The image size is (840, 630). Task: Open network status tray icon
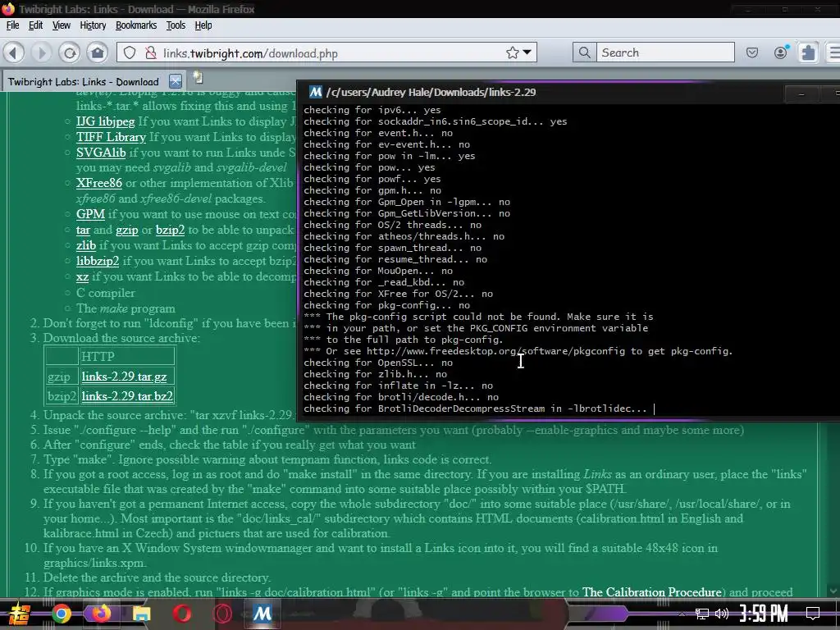(702, 614)
